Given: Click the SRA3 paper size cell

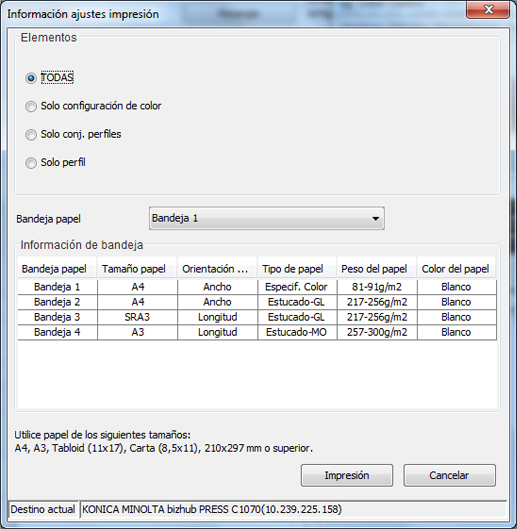Looking at the screenshot, I should point(137,317).
